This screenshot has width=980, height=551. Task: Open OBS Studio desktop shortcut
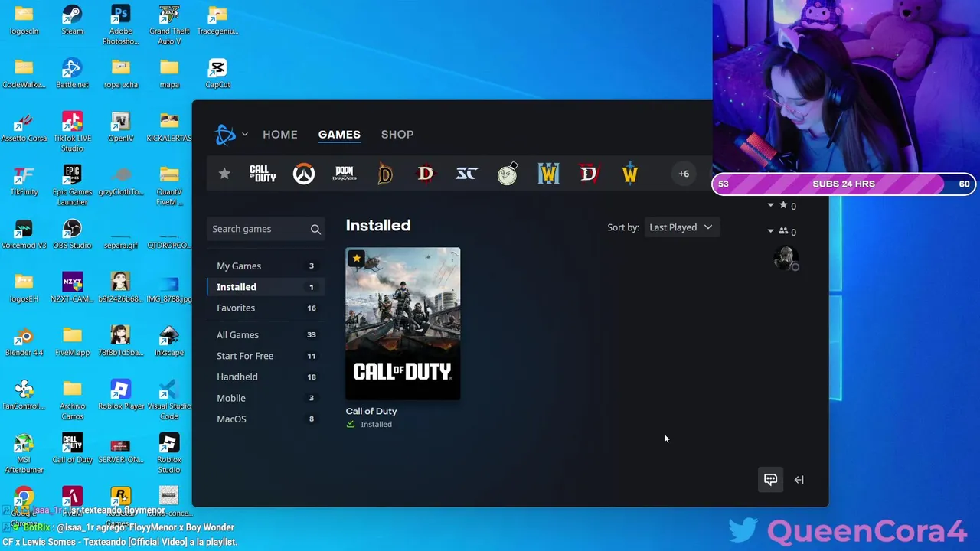[72, 234]
